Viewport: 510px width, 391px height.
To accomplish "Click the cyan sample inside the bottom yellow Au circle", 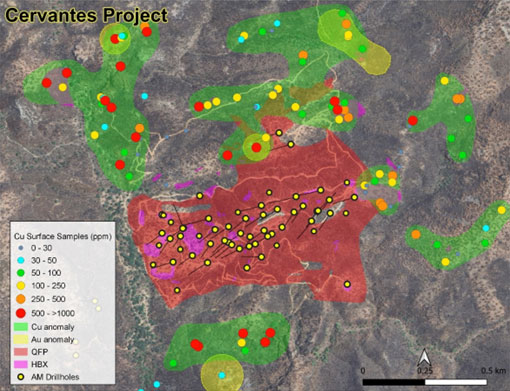I will (x=222, y=375).
